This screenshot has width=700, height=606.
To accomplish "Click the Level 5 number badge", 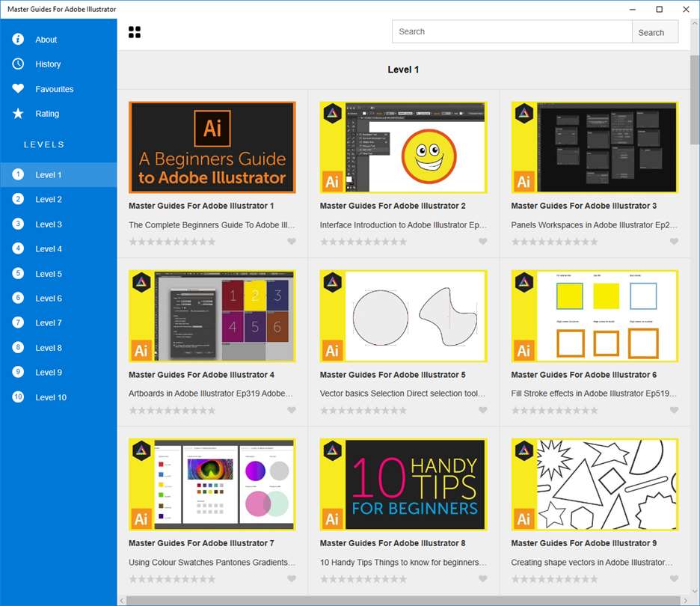I will point(18,273).
